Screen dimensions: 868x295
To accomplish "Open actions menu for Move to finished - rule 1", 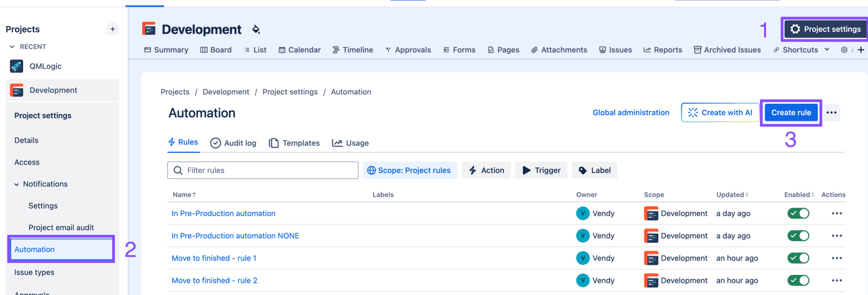I will coord(836,258).
